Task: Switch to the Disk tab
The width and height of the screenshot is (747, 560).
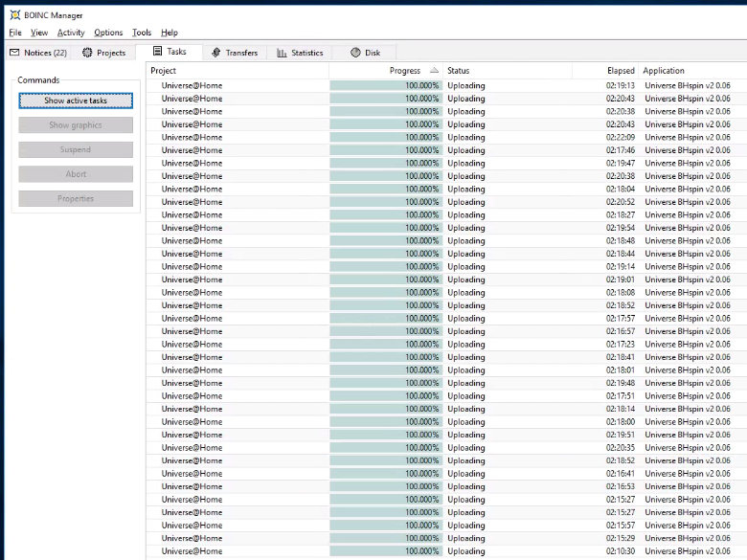Action: click(365, 53)
